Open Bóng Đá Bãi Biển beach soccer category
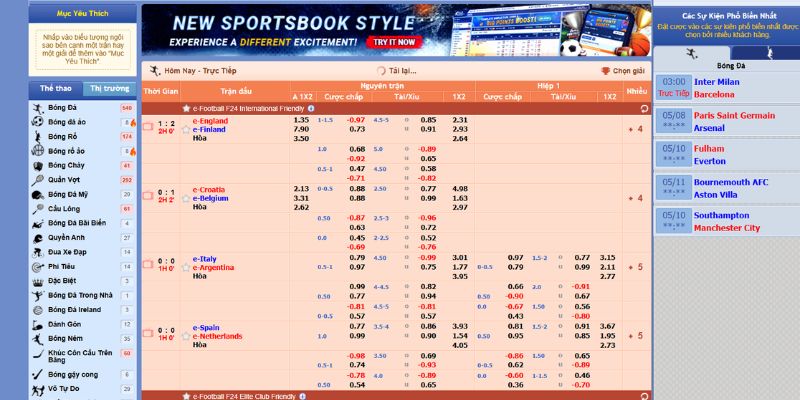The height and width of the screenshot is (400, 800). tap(77, 223)
